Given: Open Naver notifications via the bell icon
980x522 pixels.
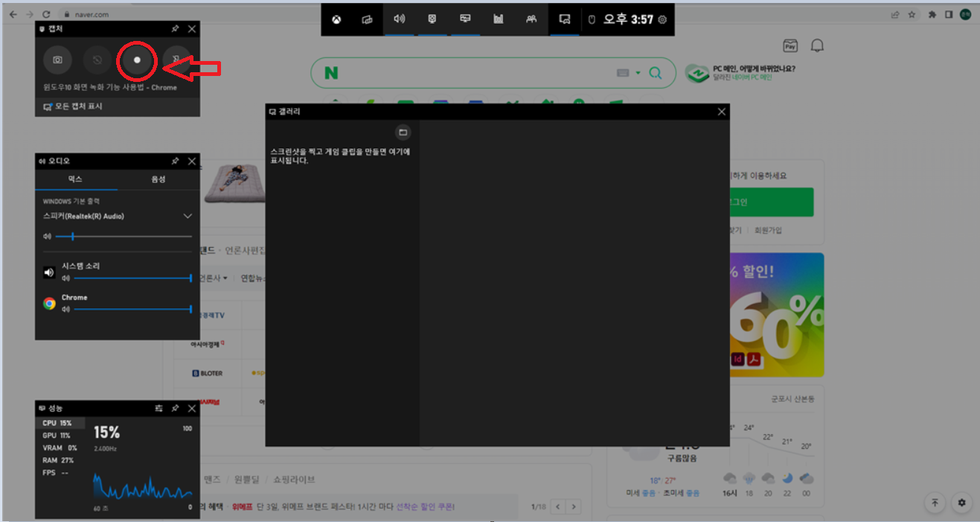Looking at the screenshot, I should click(816, 45).
